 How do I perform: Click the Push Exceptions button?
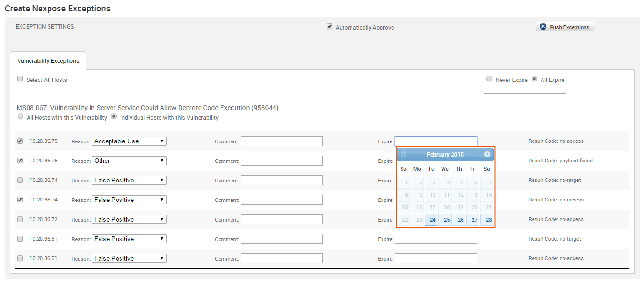coord(565,27)
